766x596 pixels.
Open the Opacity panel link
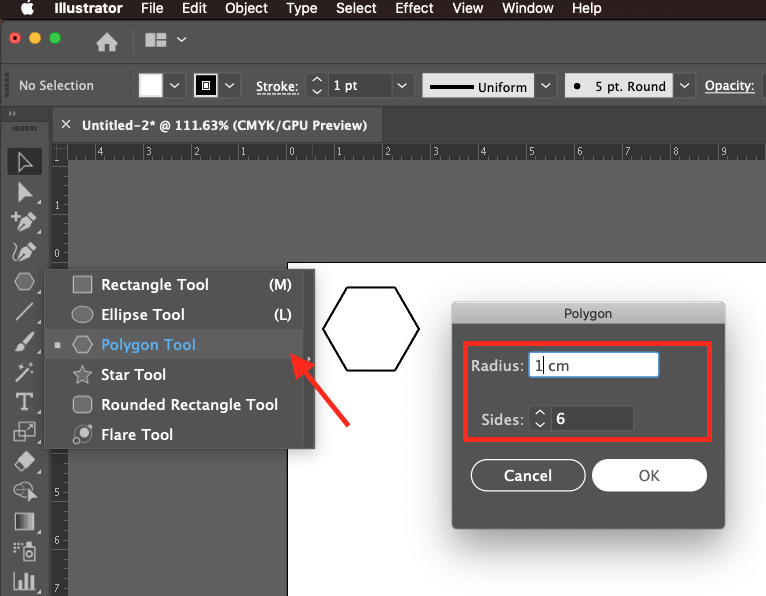pos(729,85)
